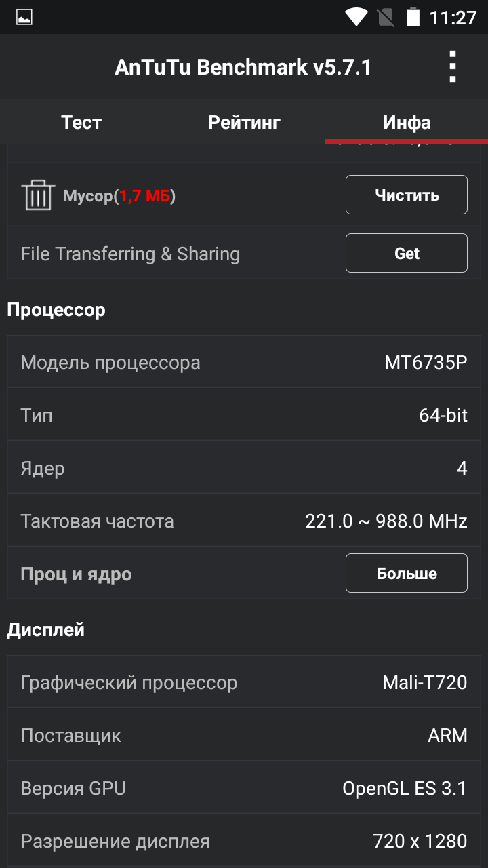Viewport: 488px width, 868px height.
Task: Tap the Get button for File Transferring
Action: (407, 253)
